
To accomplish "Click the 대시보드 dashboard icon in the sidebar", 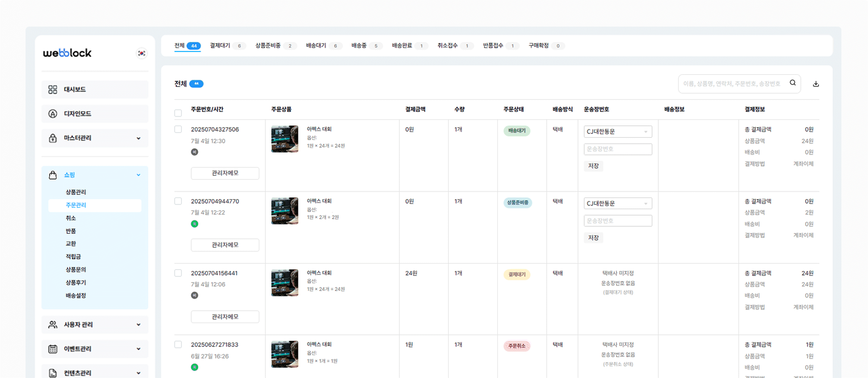I will coord(52,89).
